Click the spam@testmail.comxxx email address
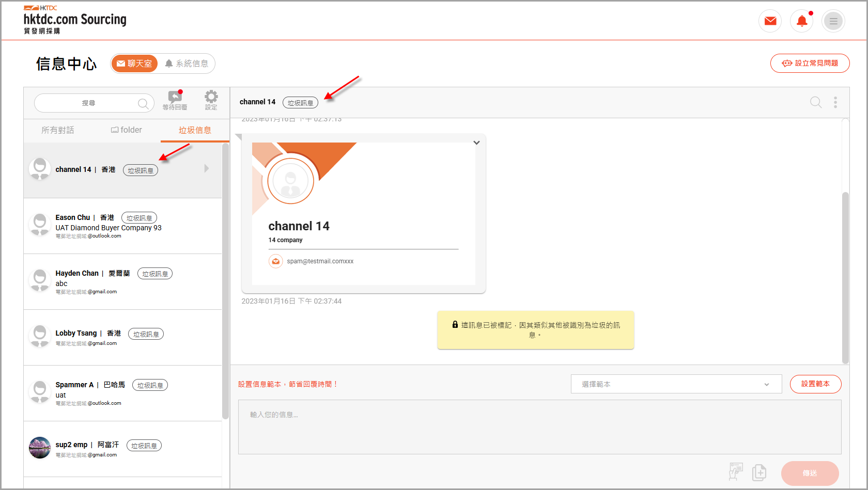The image size is (868, 490). [320, 261]
